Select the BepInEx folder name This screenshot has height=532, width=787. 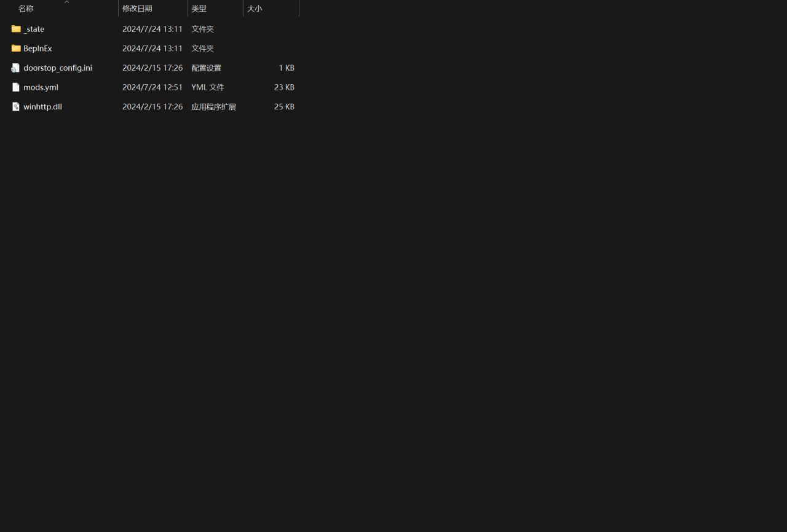pyautogui.click(x=38, y=49)
